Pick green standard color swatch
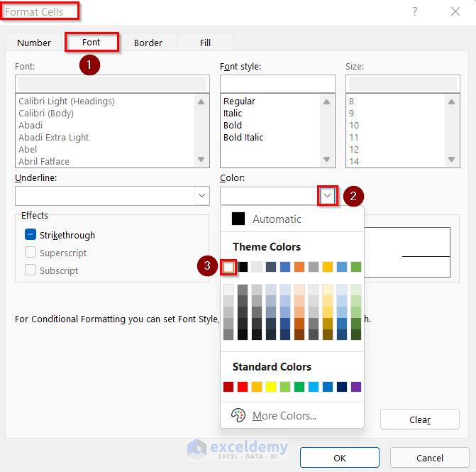 pos(299,387)
